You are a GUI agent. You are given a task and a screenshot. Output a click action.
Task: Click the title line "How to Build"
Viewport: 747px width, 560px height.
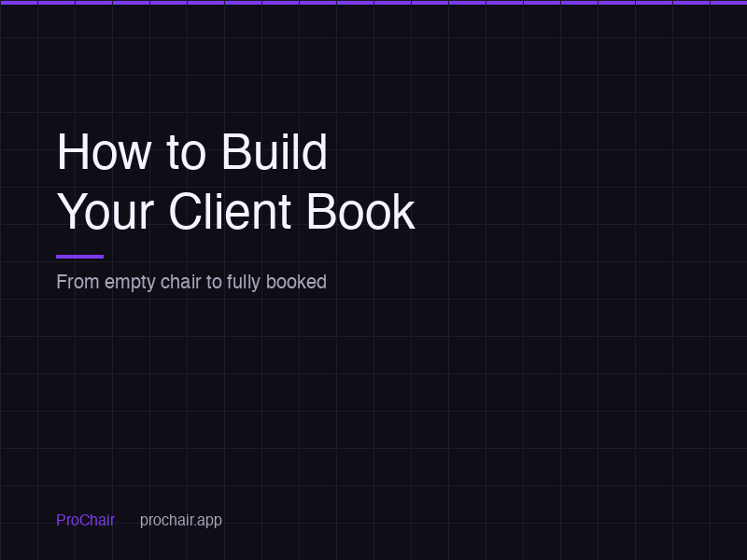click(x=192, y=152)
